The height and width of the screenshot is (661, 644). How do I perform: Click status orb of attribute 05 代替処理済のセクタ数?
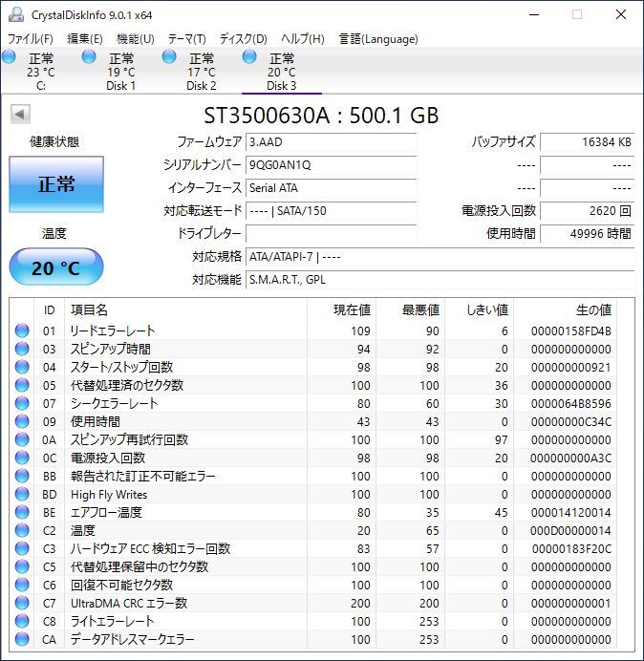pyautogui.click(x=22, y=385)
